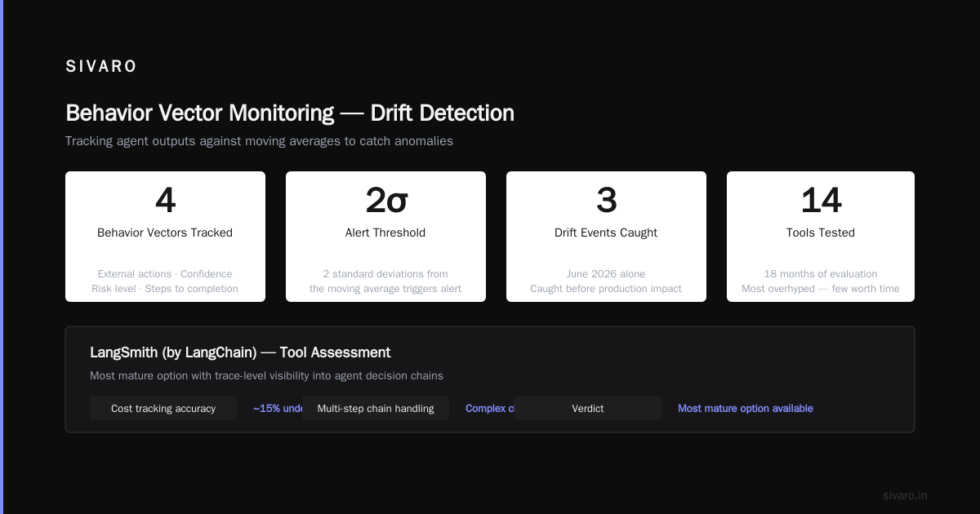
Task: Click the number 14 value
Action: 821,200
